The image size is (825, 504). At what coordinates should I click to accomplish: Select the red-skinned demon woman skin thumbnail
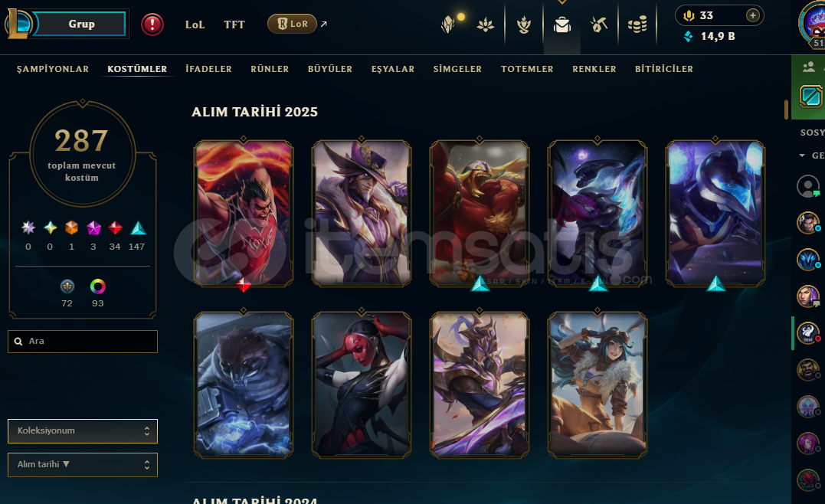(362, 385)
